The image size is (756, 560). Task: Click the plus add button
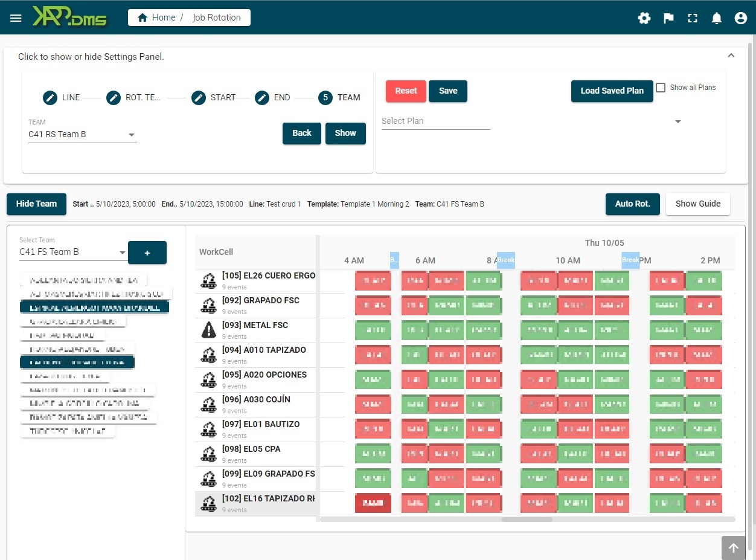pyautogui.click(x=147, y=253)
